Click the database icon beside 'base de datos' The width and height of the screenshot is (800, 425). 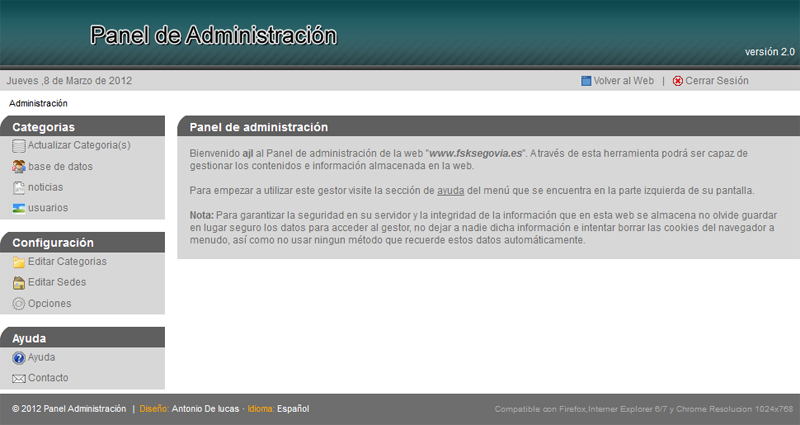(19, 167)
